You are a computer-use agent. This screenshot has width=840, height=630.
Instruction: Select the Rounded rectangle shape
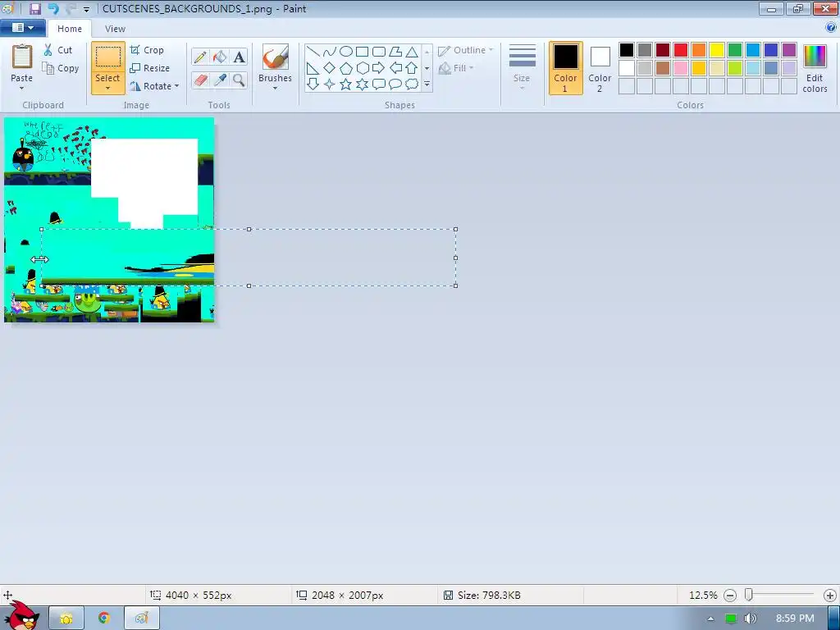pyautogui.click(x=379, y=52)
